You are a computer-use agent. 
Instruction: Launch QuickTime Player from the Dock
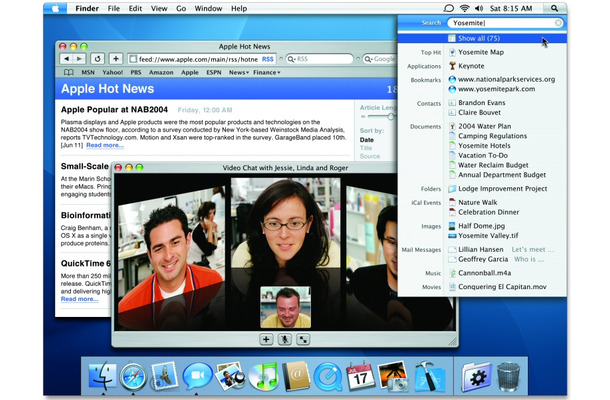coord(328,376)
